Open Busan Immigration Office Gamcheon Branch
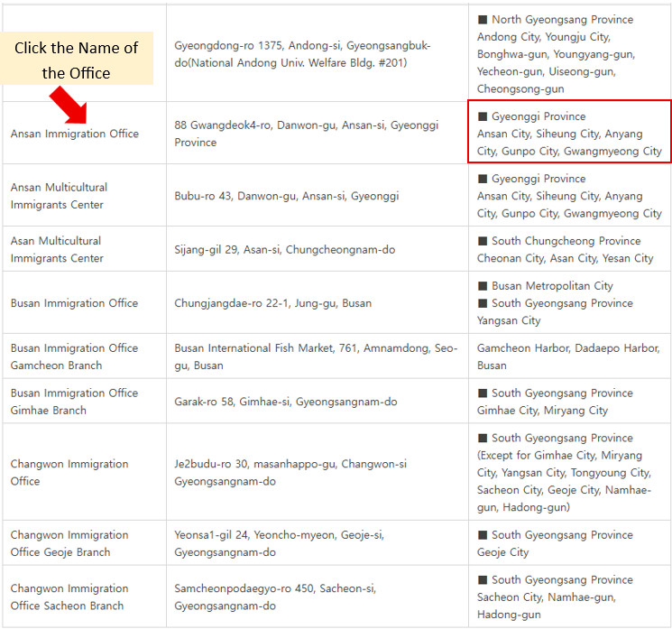 point(74,356)
